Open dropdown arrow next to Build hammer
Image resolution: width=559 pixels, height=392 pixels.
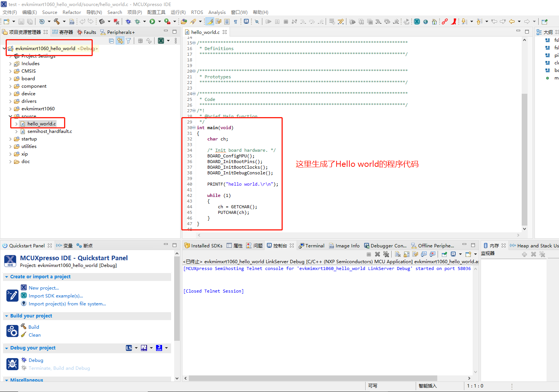pyautogui.click(x=64, y=21)
